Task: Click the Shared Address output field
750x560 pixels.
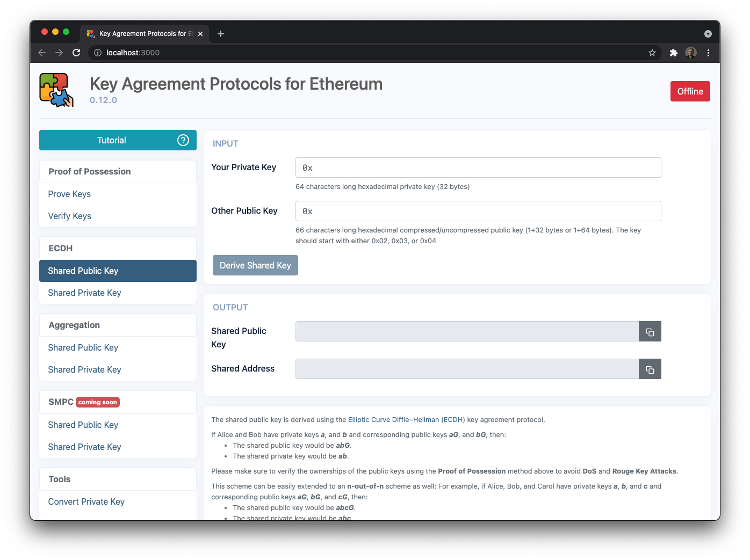Action: click(467, 369)
